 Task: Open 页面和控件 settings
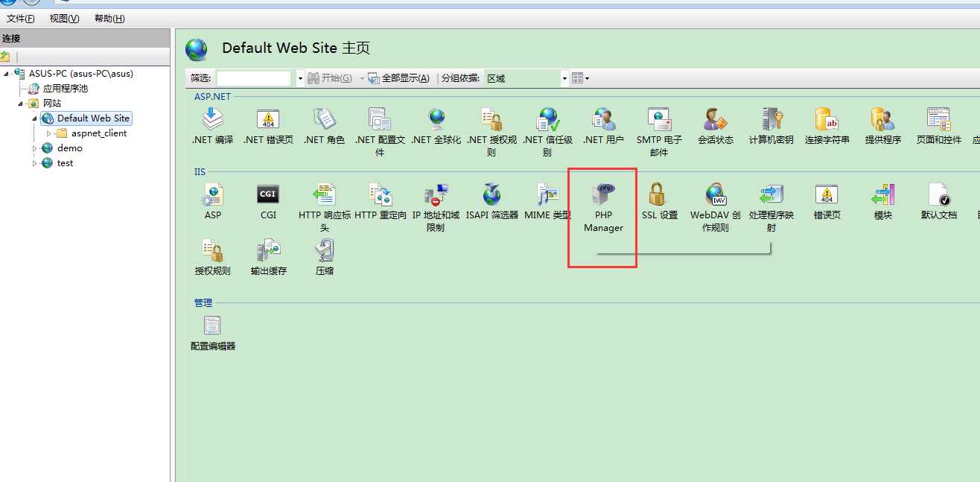939,126
